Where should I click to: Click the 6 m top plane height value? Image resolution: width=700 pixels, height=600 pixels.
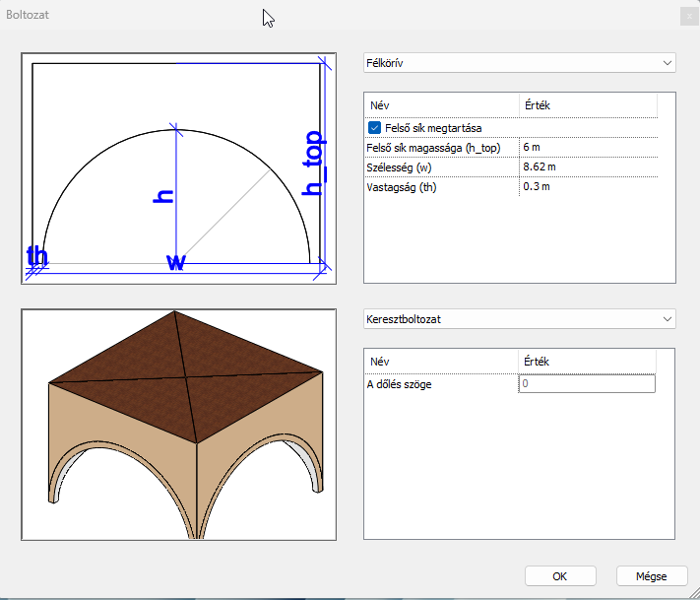coord(587,147)
